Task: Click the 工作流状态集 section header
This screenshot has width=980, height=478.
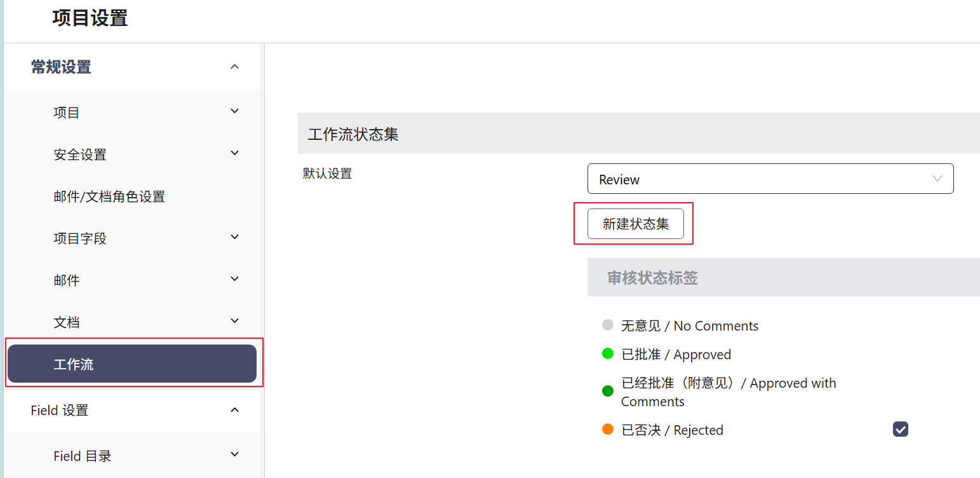Action: click(x=353, y=134)
